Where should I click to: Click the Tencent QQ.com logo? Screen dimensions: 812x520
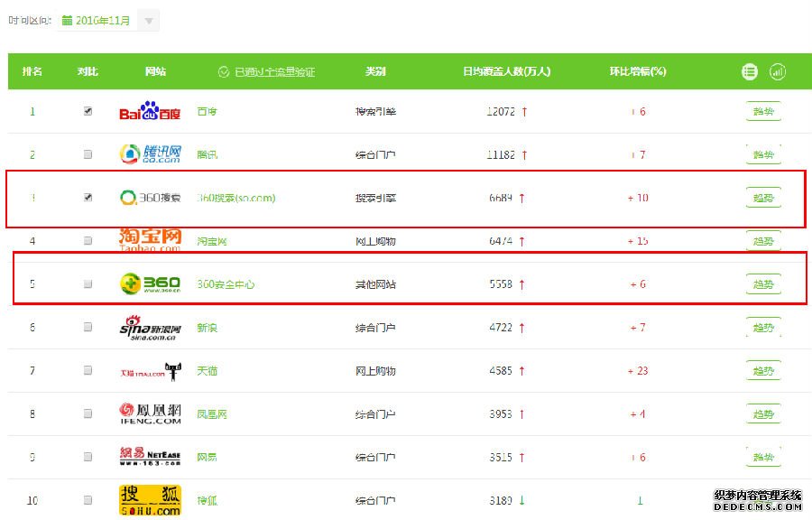[150, 153]
